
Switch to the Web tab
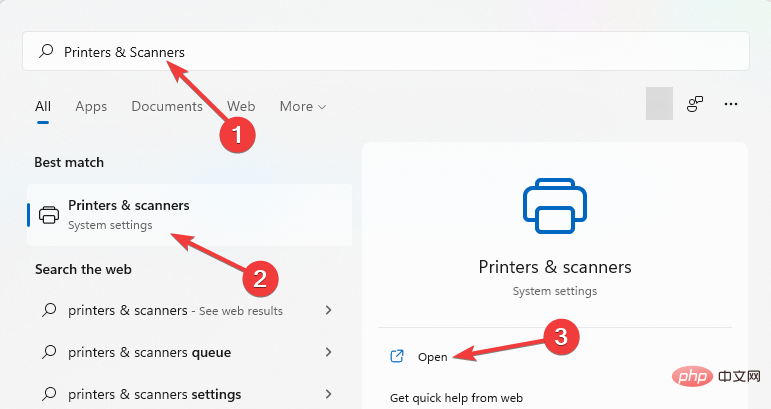pos(241,106)
